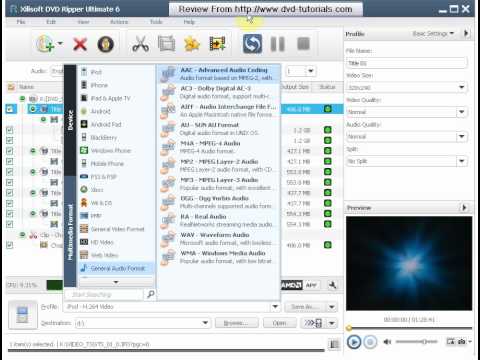Click the music note General Audio Format icon
This screenshot has height=360, width=480.
pos(84,268)
